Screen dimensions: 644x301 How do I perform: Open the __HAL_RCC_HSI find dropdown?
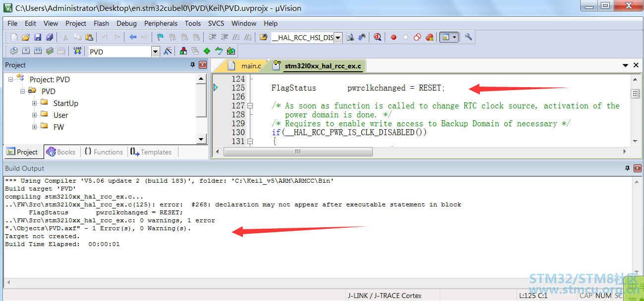point(338,38)
